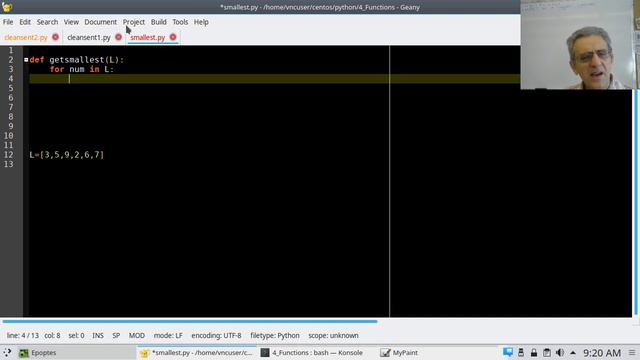The width and height of the screenshot is (640, 360).
Task: Open the removable device notifier tray icon
Action: coord(521,352)
